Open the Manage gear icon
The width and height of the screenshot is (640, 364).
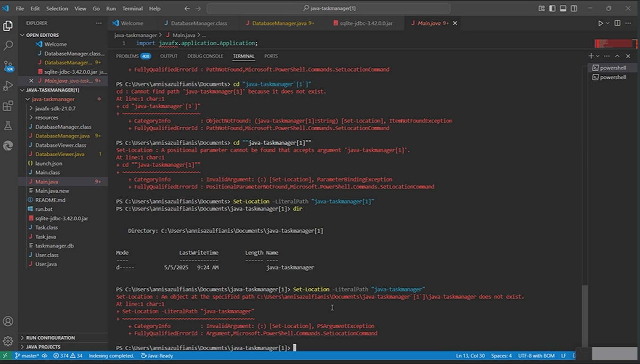coord(8,341)
